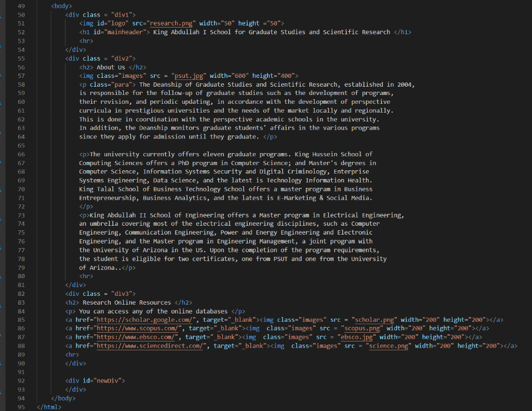Click the closing </h1> tag
This screenshot has height=411, width=532.
[403, 32]
